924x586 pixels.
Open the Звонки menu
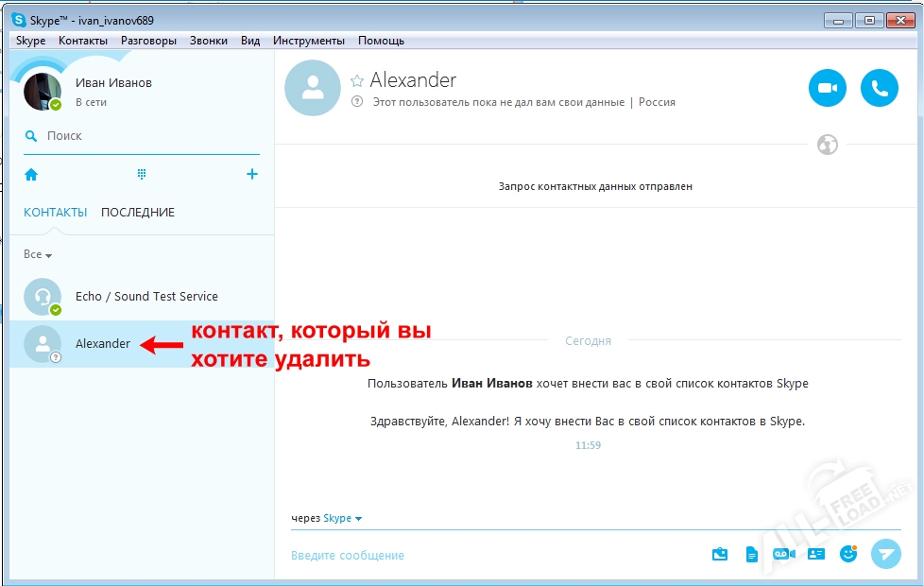[208, 41]
